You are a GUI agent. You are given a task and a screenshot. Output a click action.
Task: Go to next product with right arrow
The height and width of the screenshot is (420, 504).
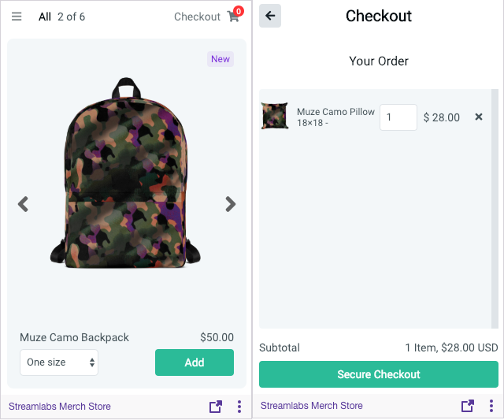(x=230, y=204)
